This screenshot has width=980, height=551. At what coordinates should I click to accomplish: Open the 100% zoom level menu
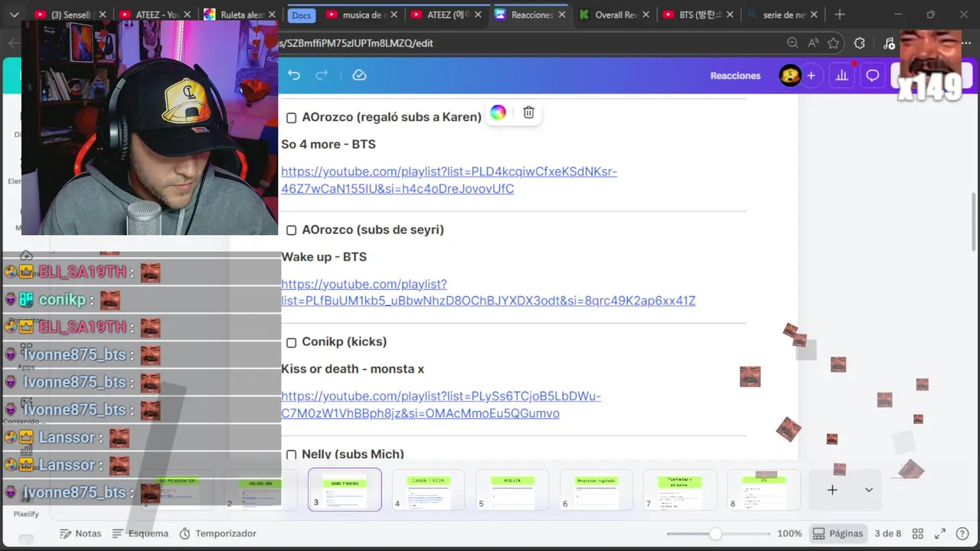789,533
